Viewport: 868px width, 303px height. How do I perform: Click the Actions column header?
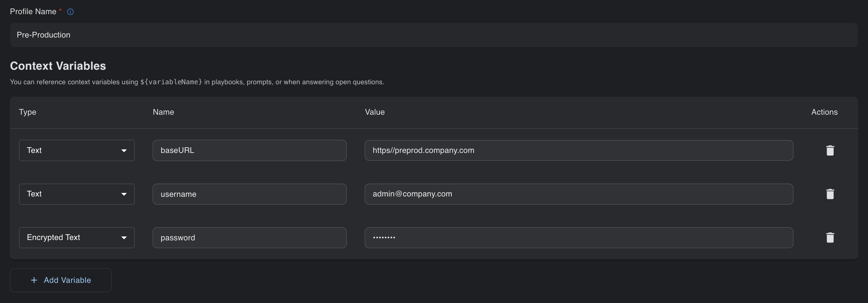coord(824,112)
